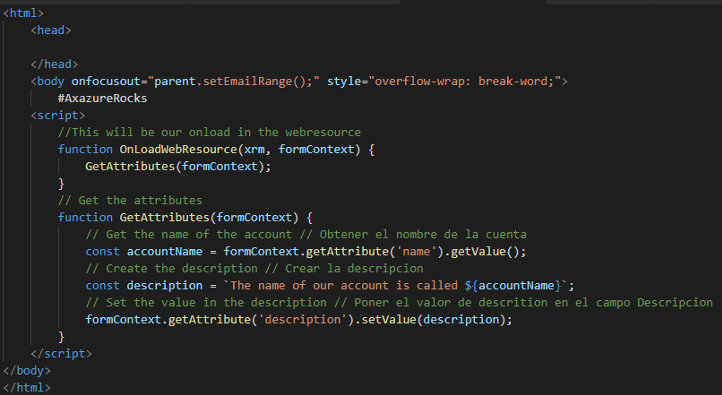Click the GetAttributes(formContext); call line
Viewport: 722px width, 395px height.
tap(178, 166)
